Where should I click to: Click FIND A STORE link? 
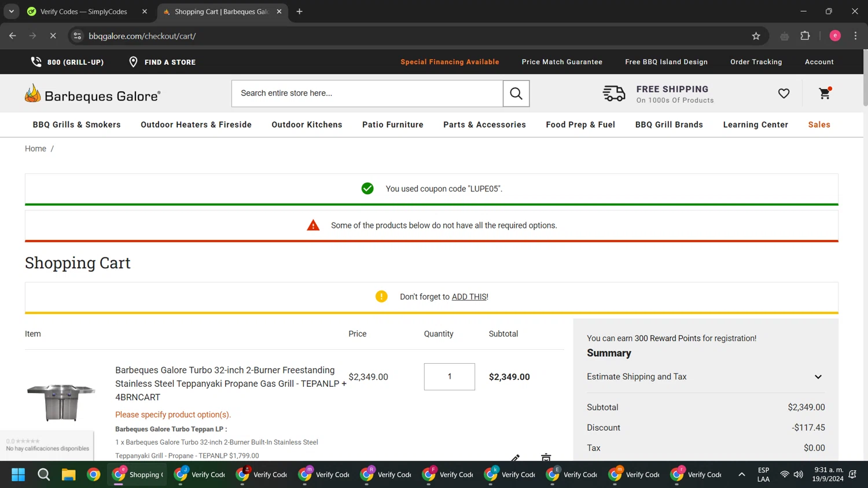[170, 62]
